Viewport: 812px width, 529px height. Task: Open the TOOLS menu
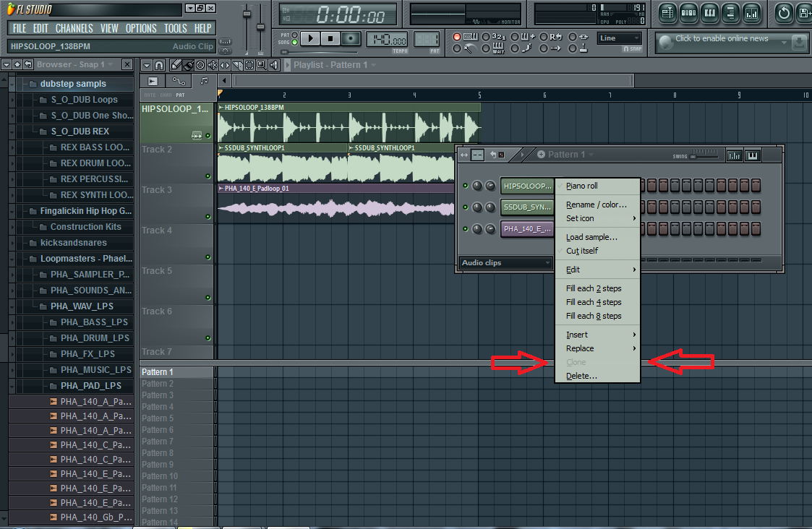click(x=176, y=28)
